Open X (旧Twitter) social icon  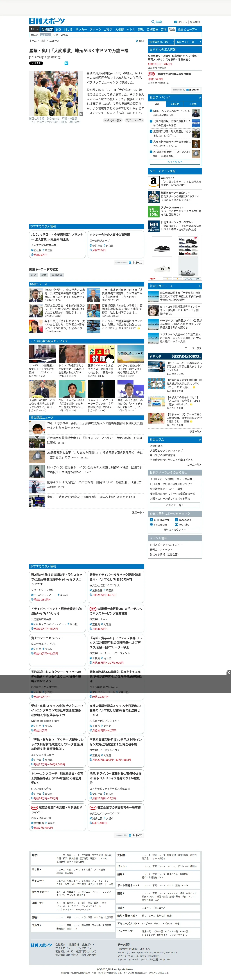pos(151,520)
